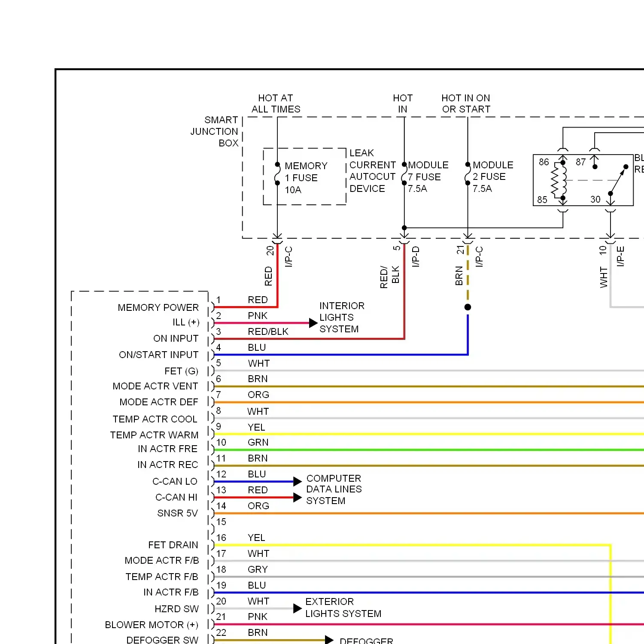Click the MODE ACTR DEF label
The width and height of the screenshot is (644, 644).
point(158,402)
